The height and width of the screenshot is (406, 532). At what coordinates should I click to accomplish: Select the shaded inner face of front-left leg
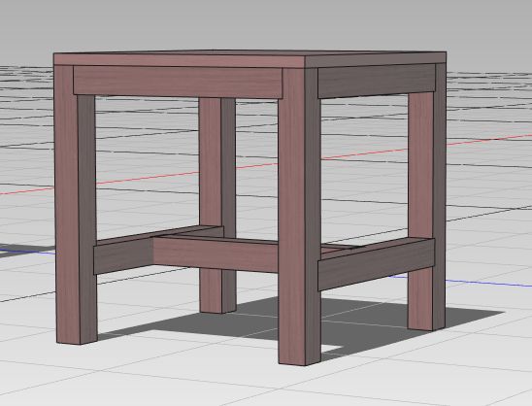[87, 218]
